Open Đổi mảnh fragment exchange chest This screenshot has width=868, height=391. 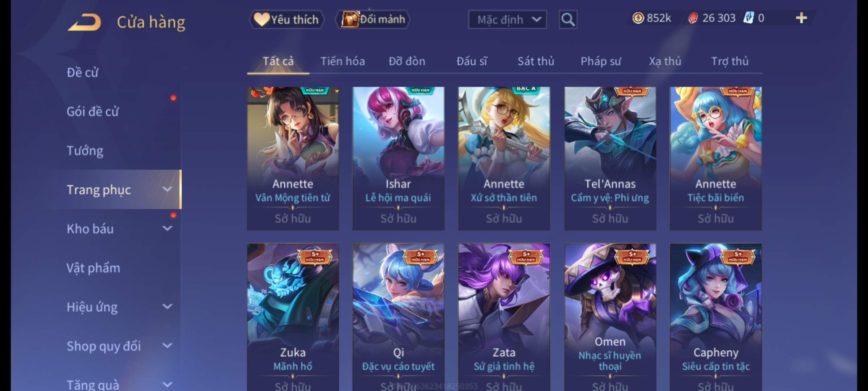tap(373, 19)
